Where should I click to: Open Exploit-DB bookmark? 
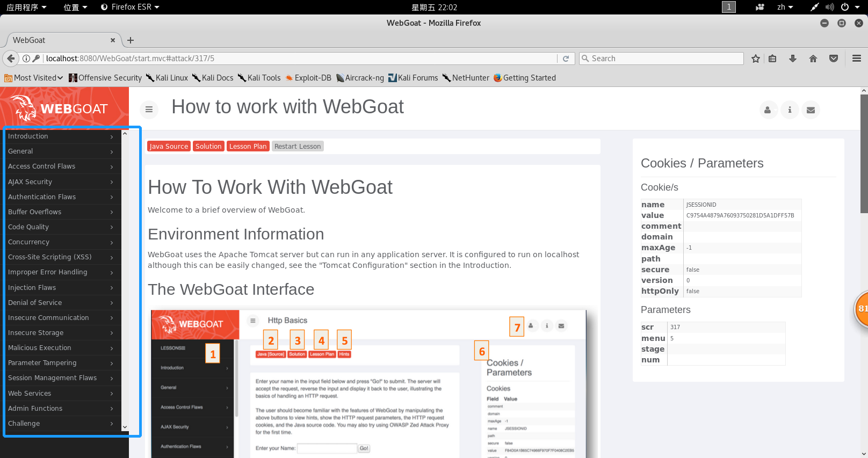coord(308,78)
